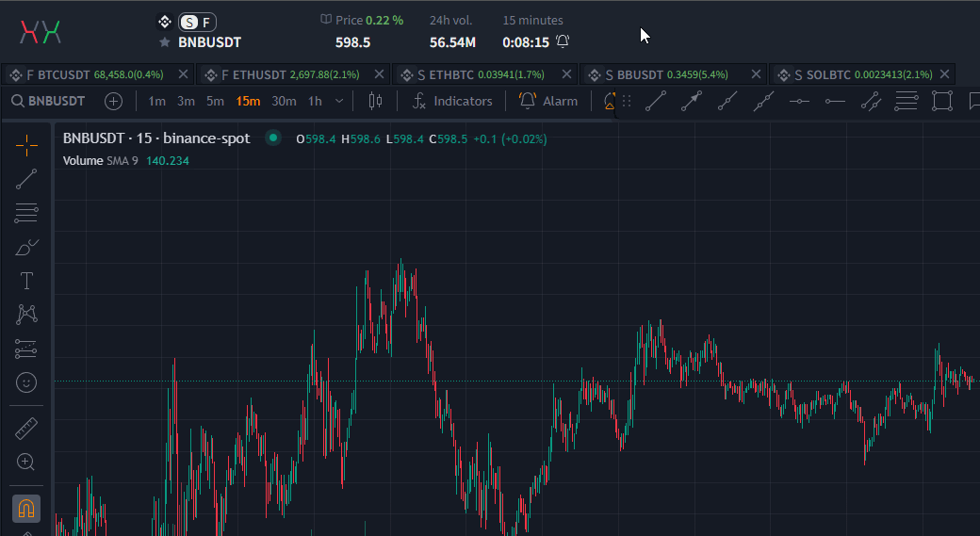Close the SOLBTC tab
The width and height of the screenshot is (980, 536).
tap(945, 74)
